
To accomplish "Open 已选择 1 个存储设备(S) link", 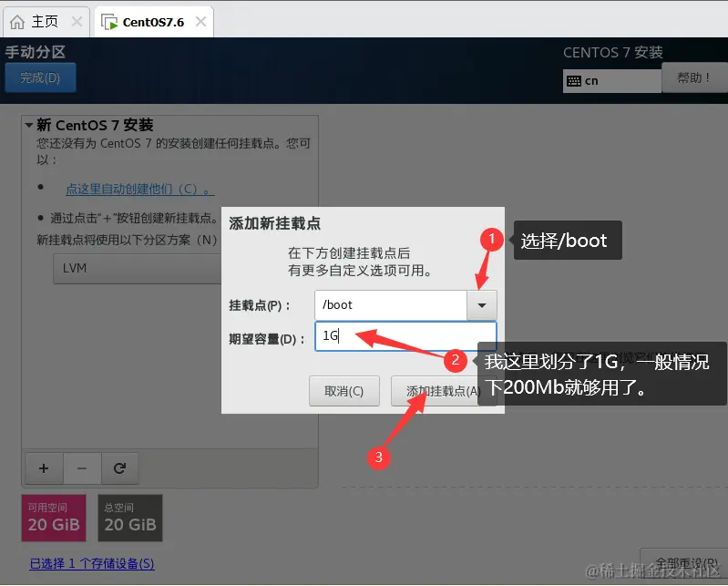I will (92, 563).
